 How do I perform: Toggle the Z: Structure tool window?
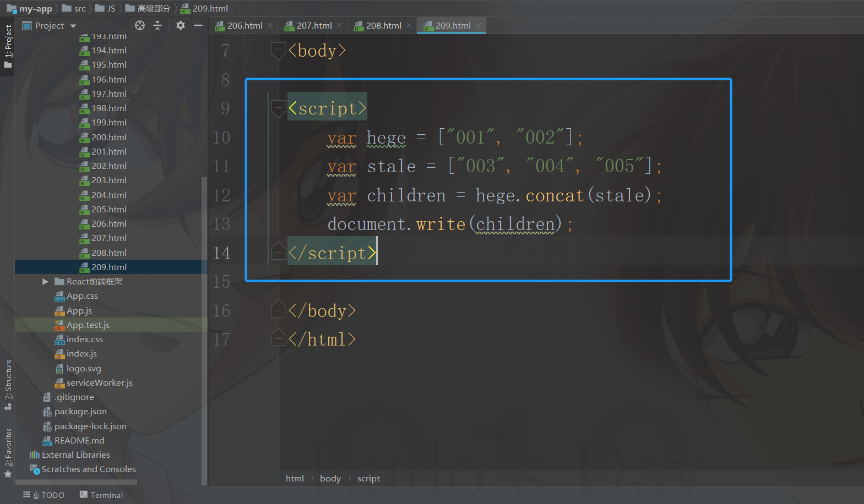click(x=8, y=385)
